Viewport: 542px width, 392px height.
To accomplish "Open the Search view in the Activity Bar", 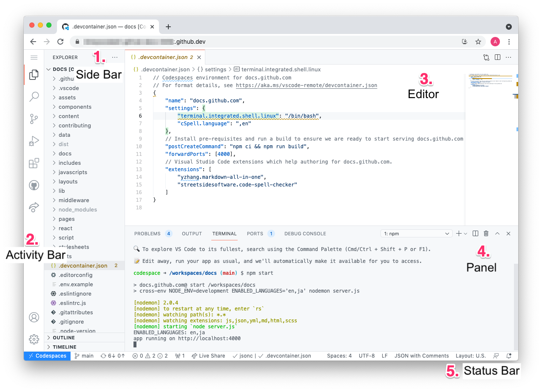I will 34,96.
